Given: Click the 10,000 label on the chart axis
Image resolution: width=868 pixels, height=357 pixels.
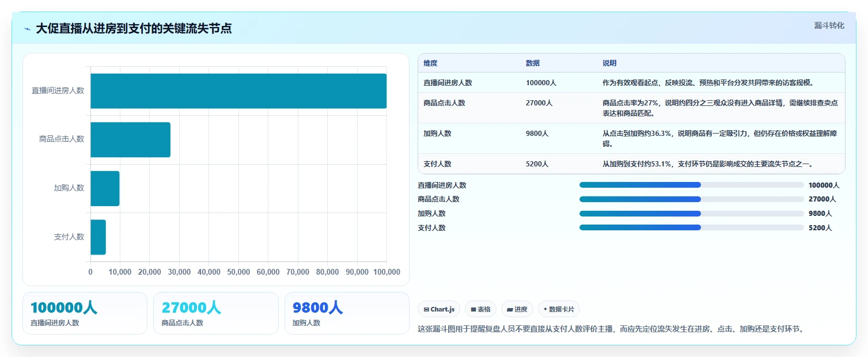Looking at the screenshot, I should coord(120,272).
